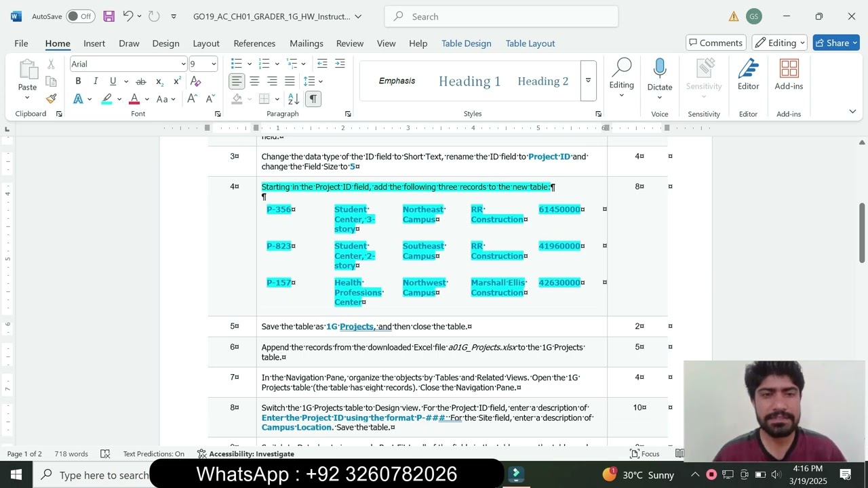Image resolution: width=868 pixels, height=488 pixels.
Task: Click Accessibility: Investigate in status bar
Action: tap(245, 453)
